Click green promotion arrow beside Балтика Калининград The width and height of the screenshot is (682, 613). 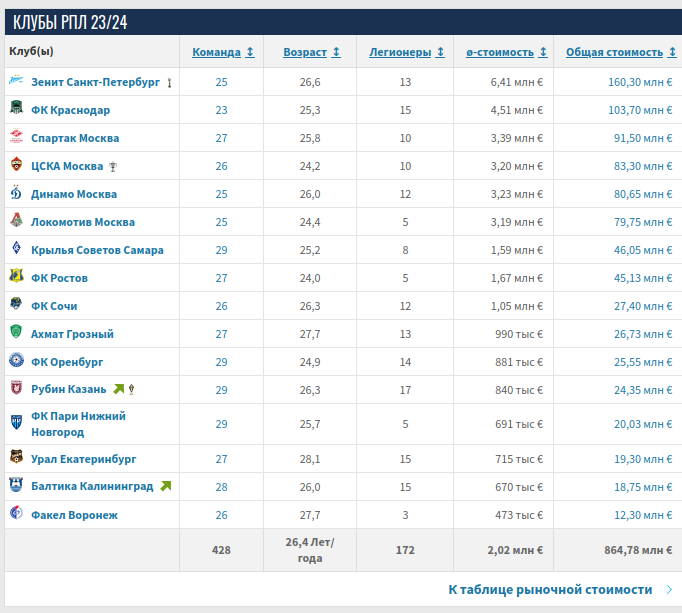click(166, 486)
